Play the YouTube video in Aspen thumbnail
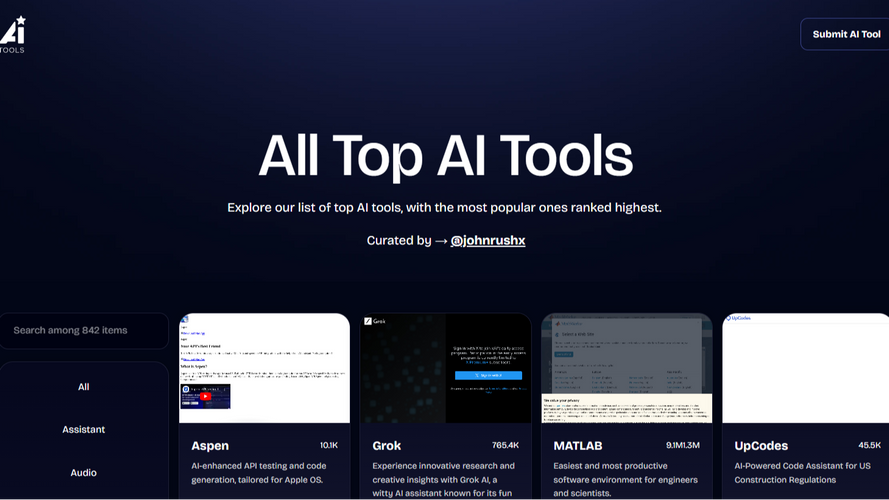 pos(205,396)
